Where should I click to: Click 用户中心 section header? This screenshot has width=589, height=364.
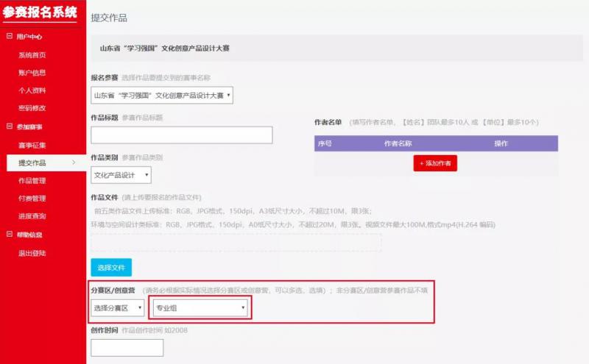tap(29, 37)
